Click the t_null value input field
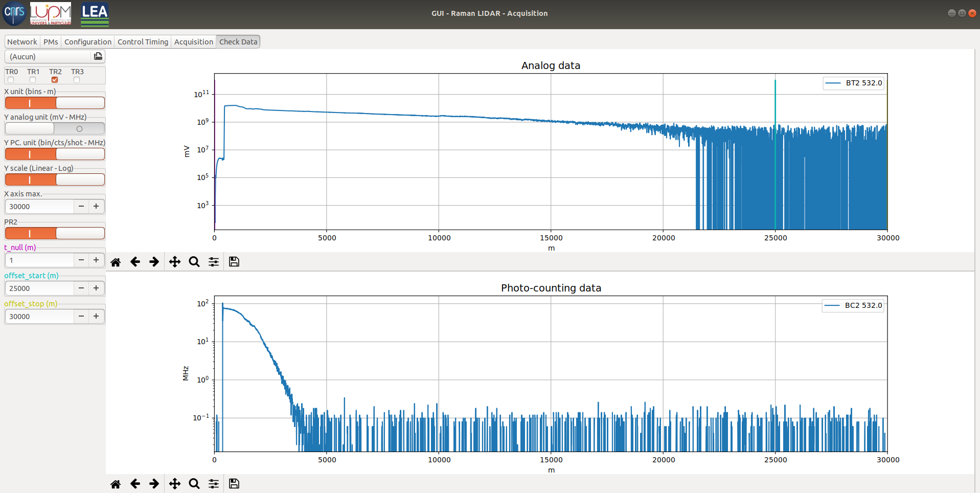980x493 pixels. coord(40,260)
